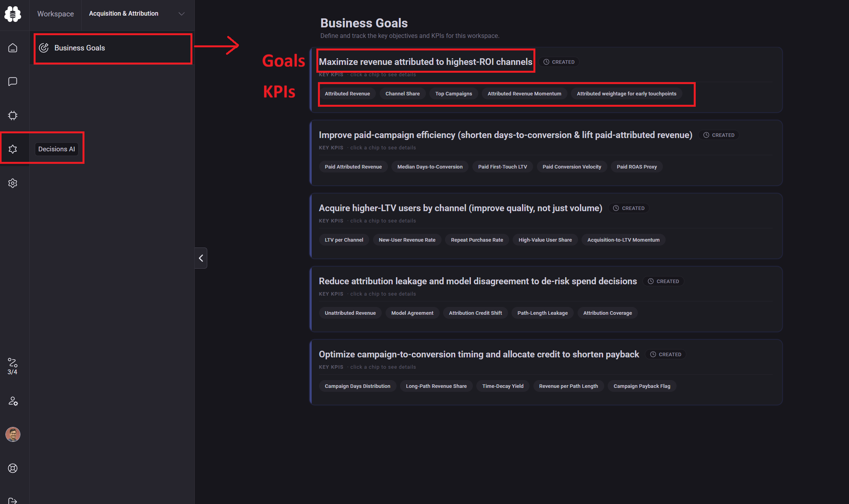This screenshot has width=849, height=504.
Task: Click the 3/4 progress steps icon
Action: tap(13, 366)
